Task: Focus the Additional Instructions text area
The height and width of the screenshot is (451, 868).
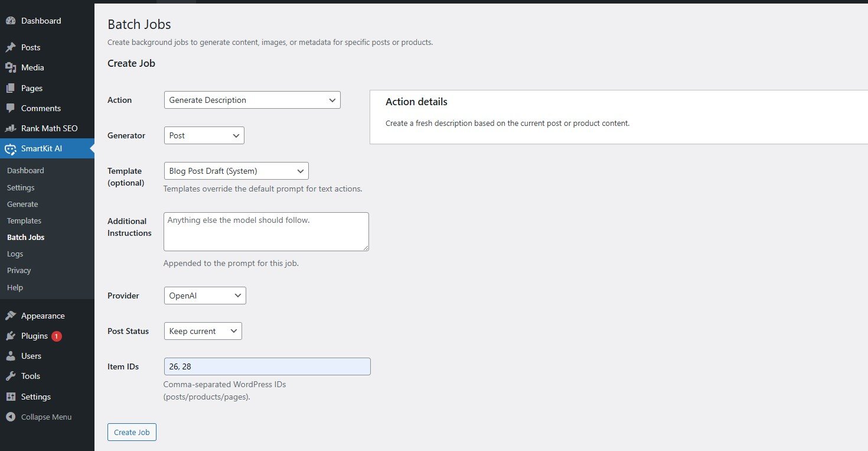Action: [x=266, y=232]
